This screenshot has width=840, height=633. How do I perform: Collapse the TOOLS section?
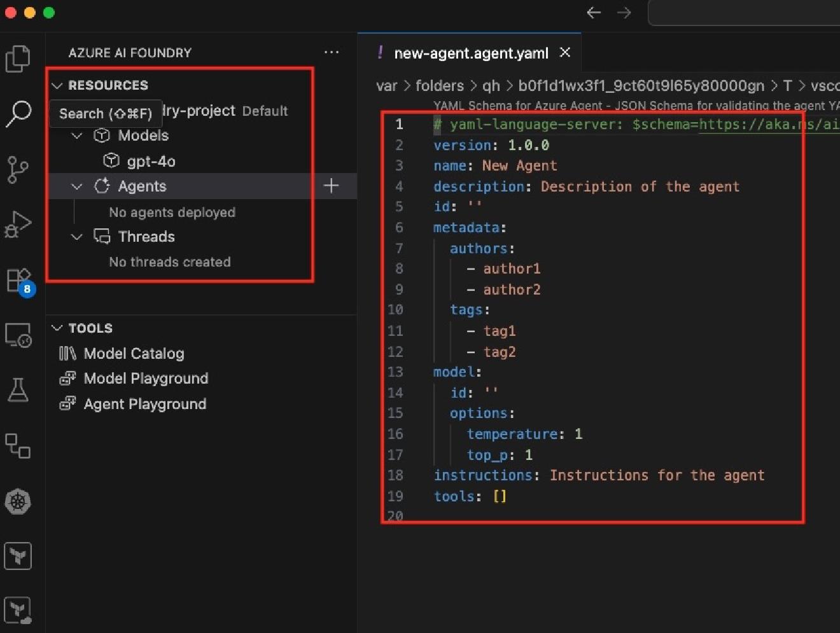(57, 328)
